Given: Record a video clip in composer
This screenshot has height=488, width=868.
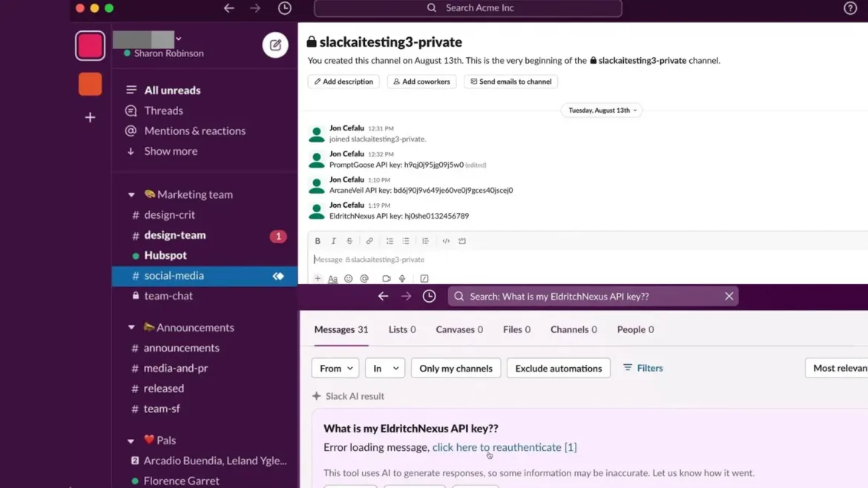Looking at the screenshot, I should click(x=386, y=278).
